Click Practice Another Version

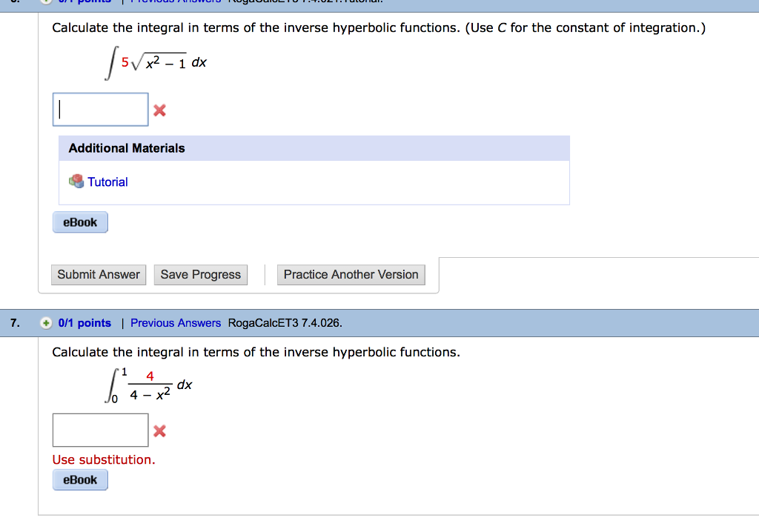[x=351, y=274]
